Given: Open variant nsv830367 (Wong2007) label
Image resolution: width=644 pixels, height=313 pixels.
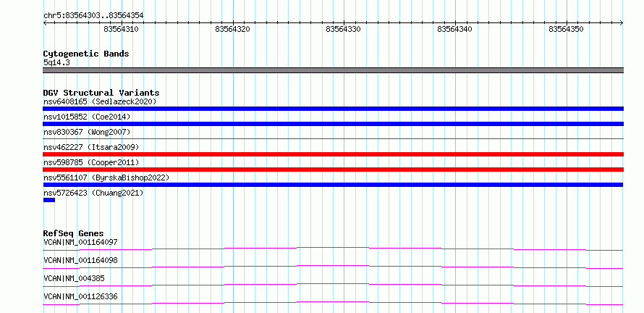Looking at the screenshot, I should click(x=87, y=132).
